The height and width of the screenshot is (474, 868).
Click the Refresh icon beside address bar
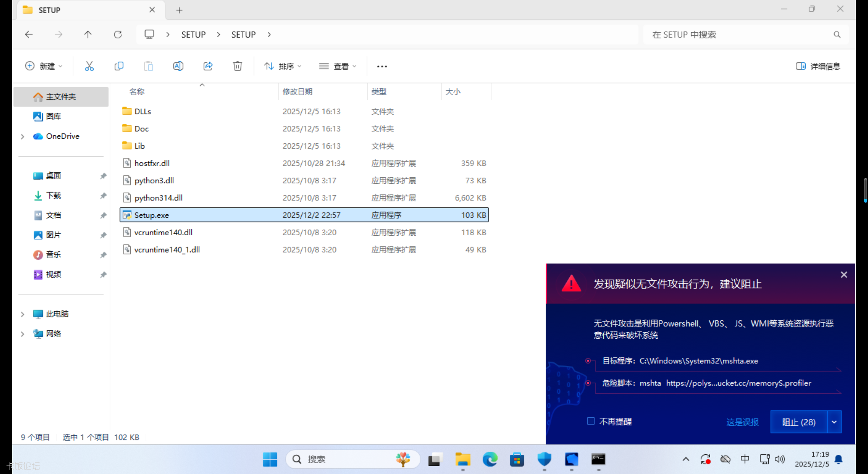[x=117, y=35]
